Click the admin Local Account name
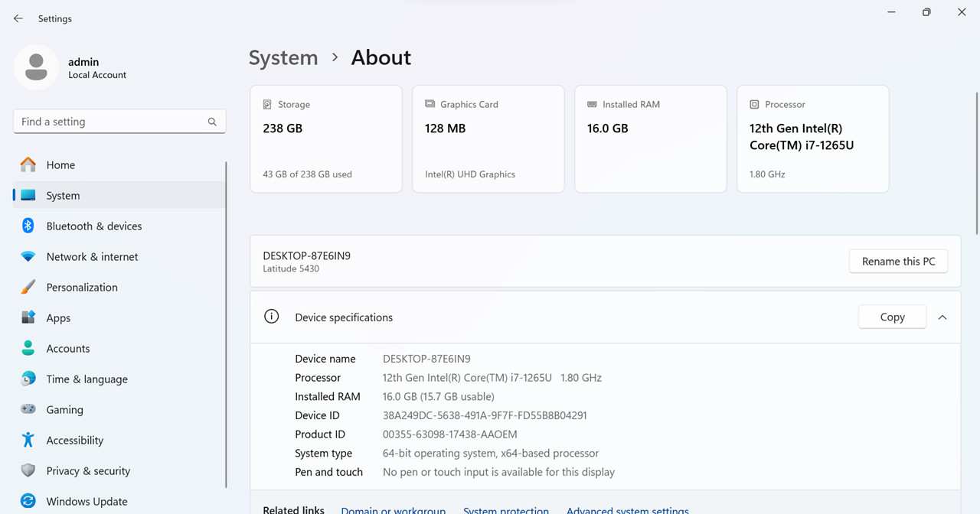Screen dimensions: 980x514 pyautogui.click(x=96, y=68)
